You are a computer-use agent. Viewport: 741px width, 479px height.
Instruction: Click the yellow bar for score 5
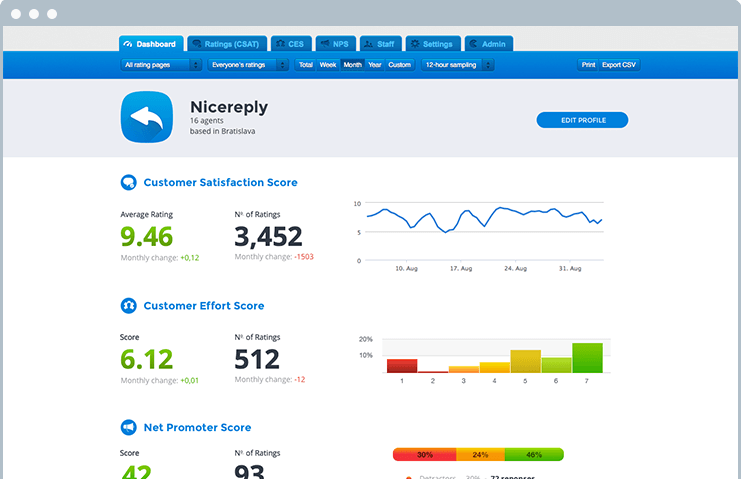[526, 361]
